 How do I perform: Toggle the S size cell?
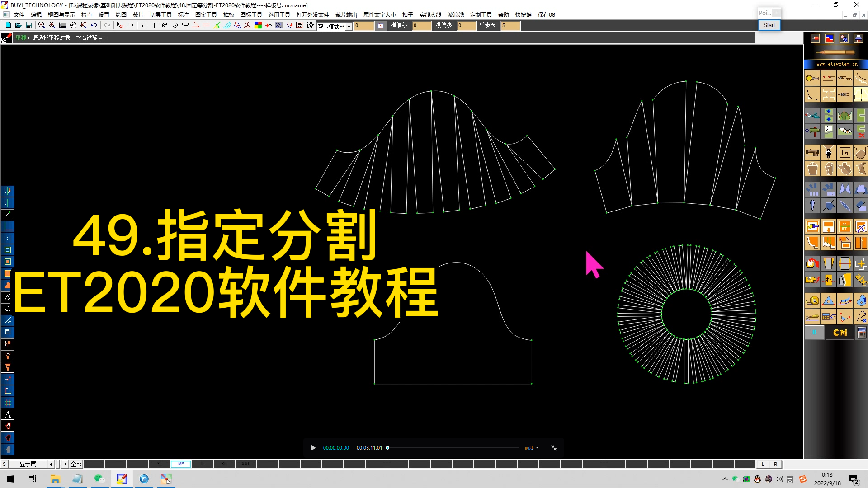point(159,464)
